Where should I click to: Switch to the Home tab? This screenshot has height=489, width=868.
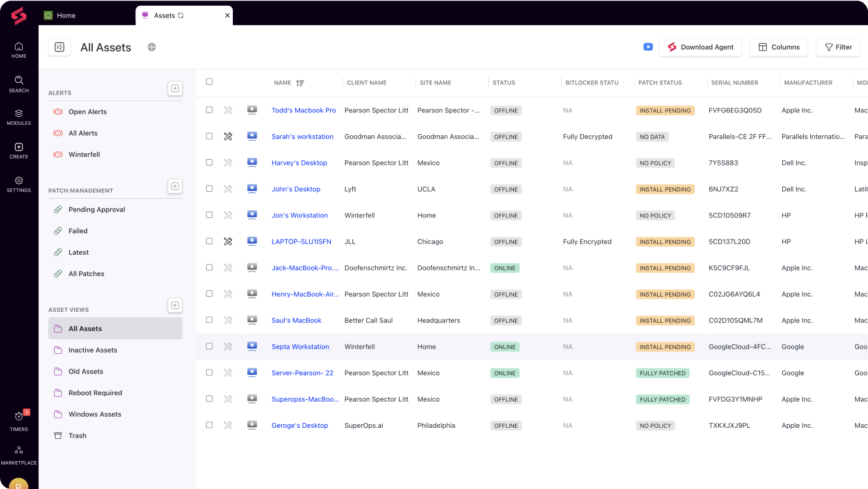point(60,16)
